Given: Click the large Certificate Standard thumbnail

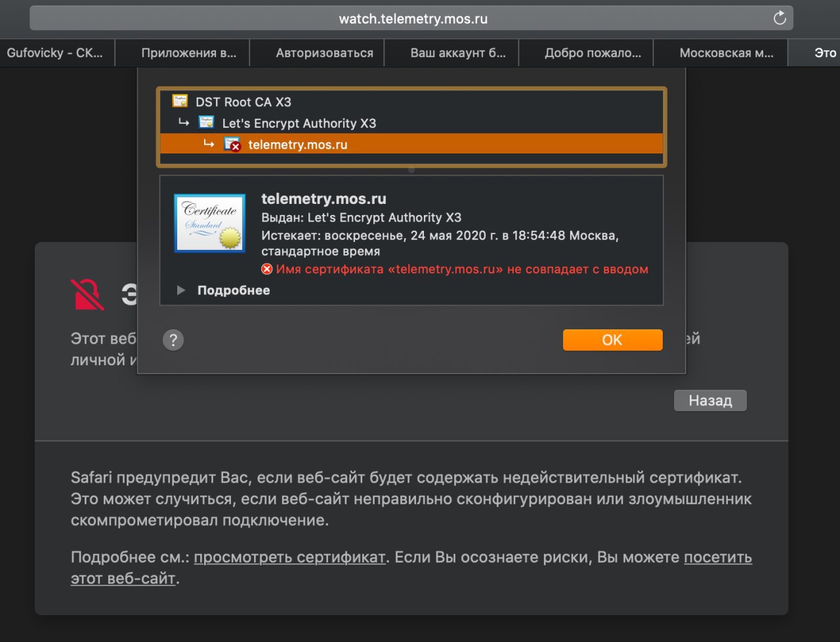Looking at the screenshot, I should tap(209, 223).
